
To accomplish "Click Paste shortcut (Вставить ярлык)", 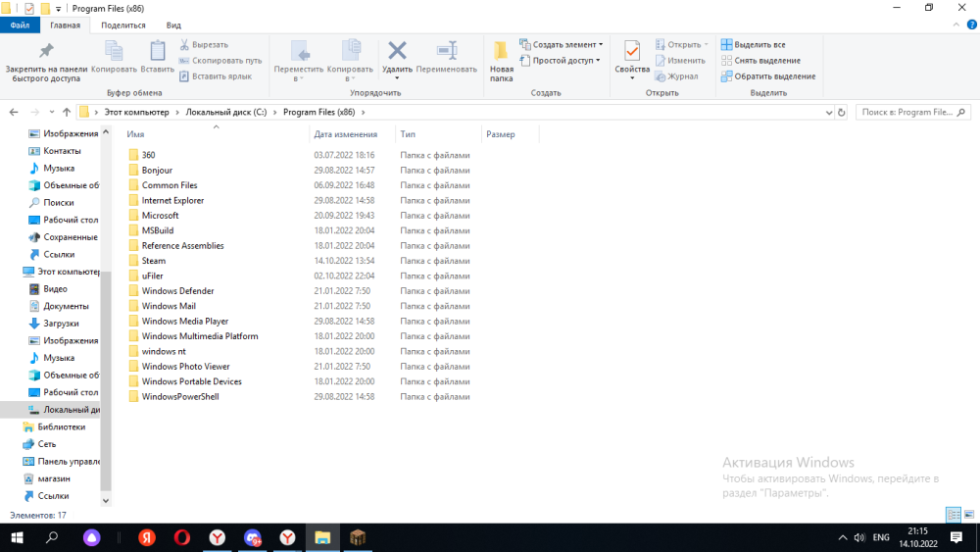I will point(216,76).
